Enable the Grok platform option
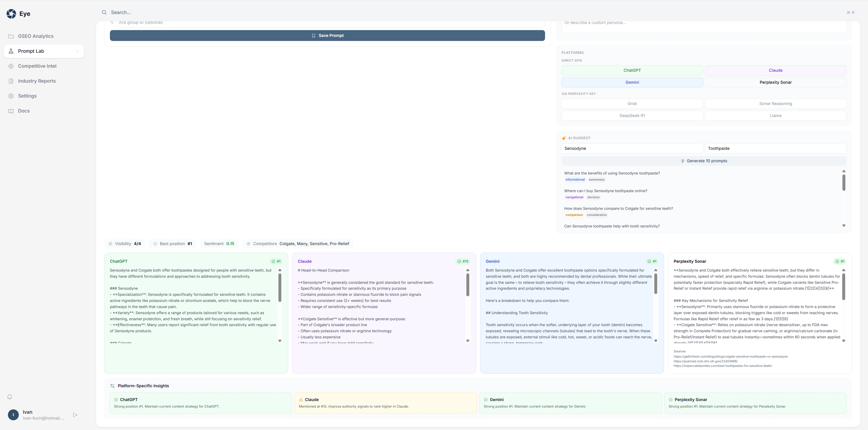The image size is (868, 430). (x=632, y=103)
